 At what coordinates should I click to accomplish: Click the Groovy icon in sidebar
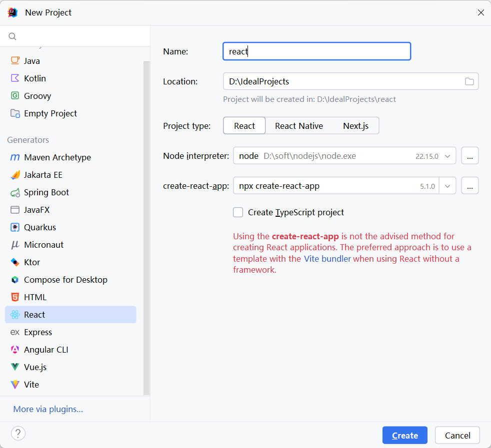tap(15, 96)
